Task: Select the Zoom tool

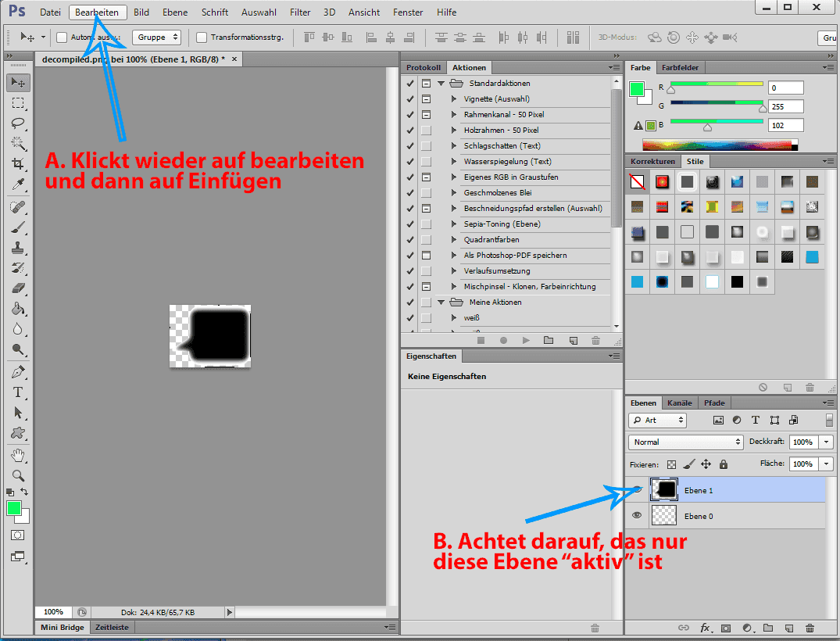Action: click(18, 476)
